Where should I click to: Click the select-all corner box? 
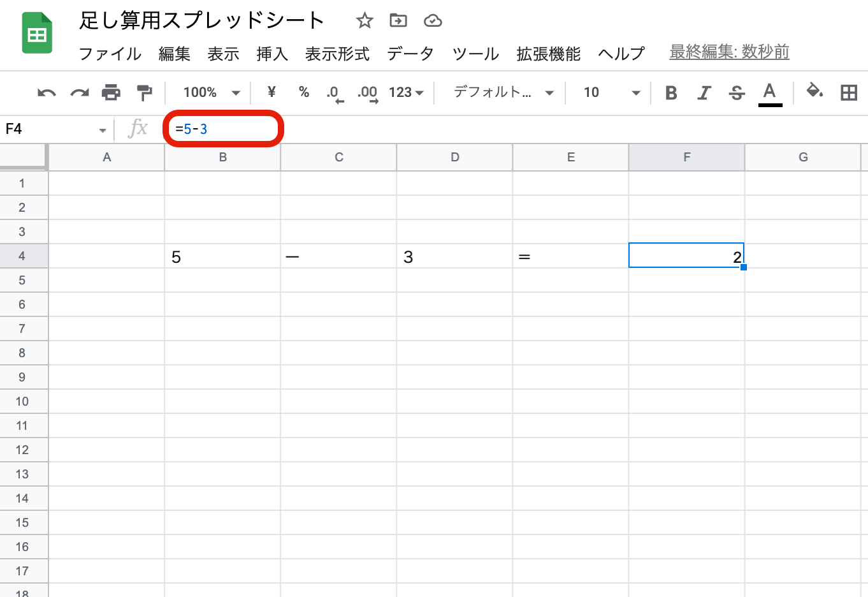click(24, 157)
